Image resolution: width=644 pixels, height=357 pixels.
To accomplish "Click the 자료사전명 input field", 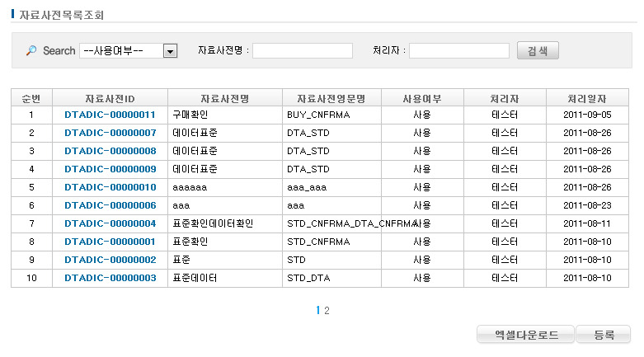I will 303,51.
